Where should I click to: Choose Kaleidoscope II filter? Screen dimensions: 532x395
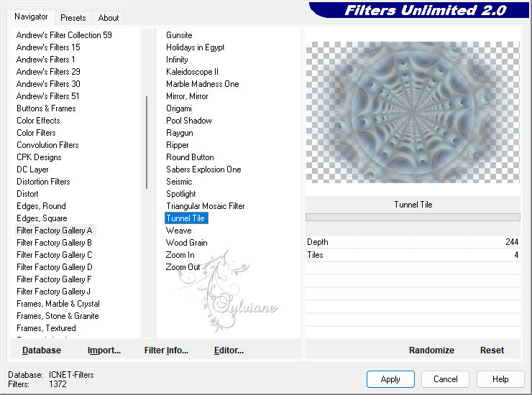pyautogui.click(x=192, y=72)
